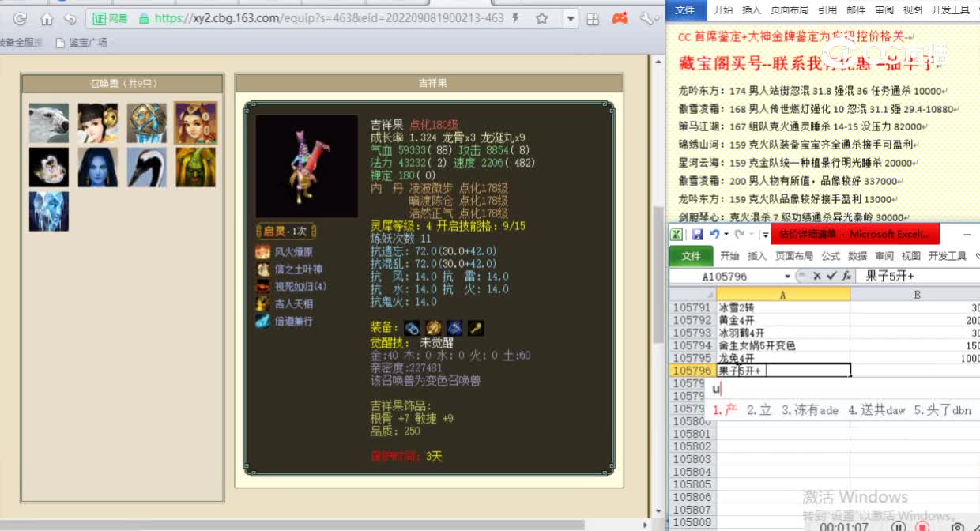This screenshot has width=980, height=531.
Task: Click cell containing 龙兔4开
Action: point(782,358)
